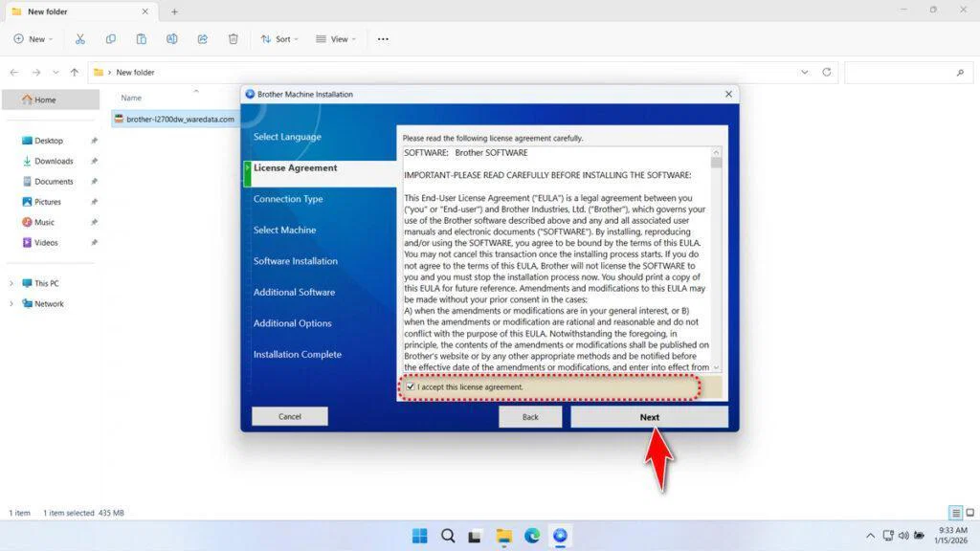Click the Copy icon in toolbar
This screenshot has width=980, height=551.
pos(111,39)
